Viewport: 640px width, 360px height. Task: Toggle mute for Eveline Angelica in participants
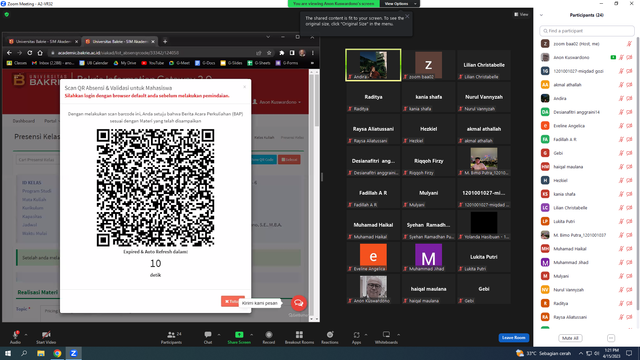(x=622, y=126)
